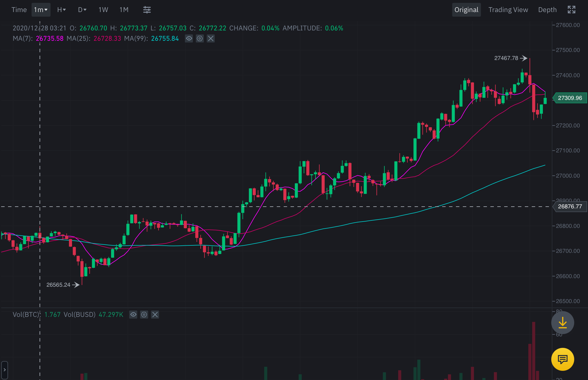Click the yellow download arrow button
Image resolution: width=588 pixels, height=380 pixels.
click(x=562, y=323)
